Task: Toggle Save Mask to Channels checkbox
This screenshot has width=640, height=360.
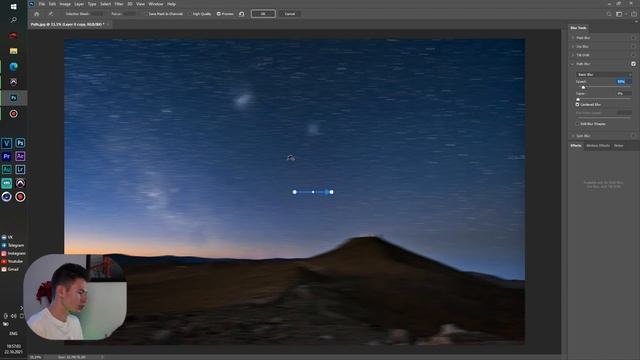Action: 146,14
